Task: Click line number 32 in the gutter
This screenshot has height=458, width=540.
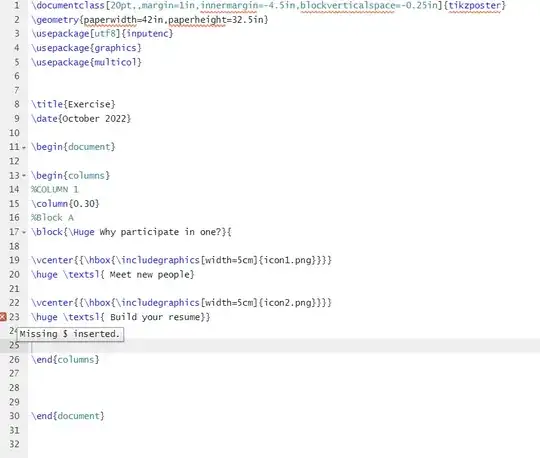Action: pyautogui.click(x=14, y=444)
